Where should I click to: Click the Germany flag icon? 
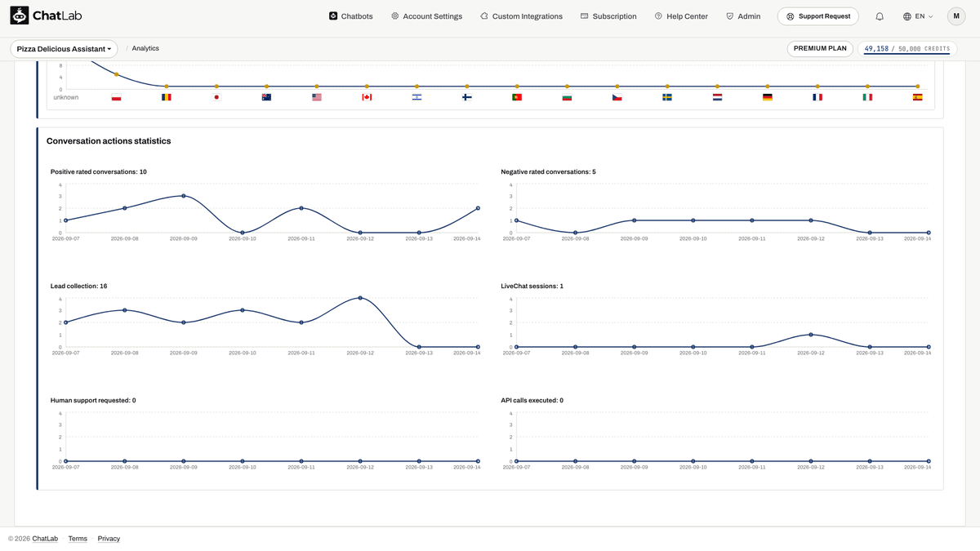(768, 97)
